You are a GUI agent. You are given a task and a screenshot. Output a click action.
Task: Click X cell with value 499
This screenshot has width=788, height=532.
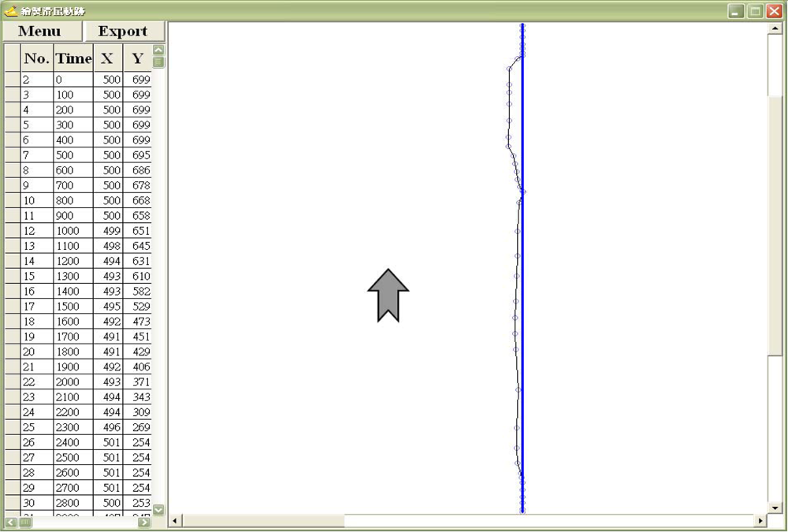(108, 231)
